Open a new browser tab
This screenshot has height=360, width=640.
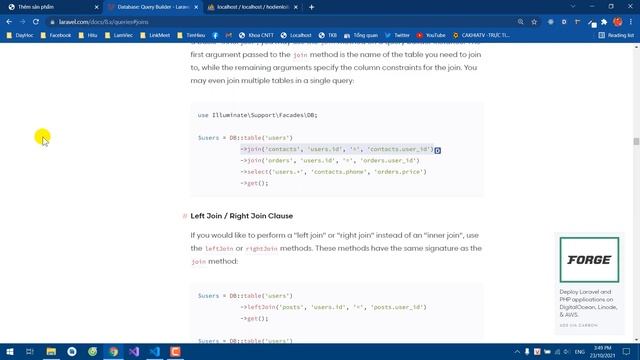pyautogui.click(x=311, y=7)
